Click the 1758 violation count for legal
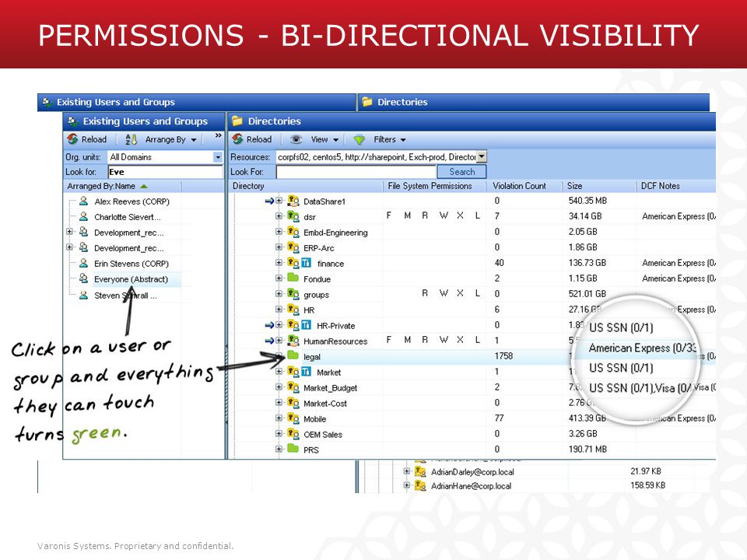This screenshot has width=747, height=560. click(503, 355)
